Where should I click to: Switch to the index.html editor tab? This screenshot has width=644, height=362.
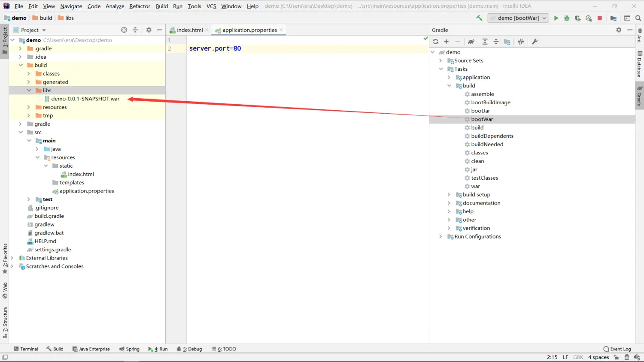189,30
